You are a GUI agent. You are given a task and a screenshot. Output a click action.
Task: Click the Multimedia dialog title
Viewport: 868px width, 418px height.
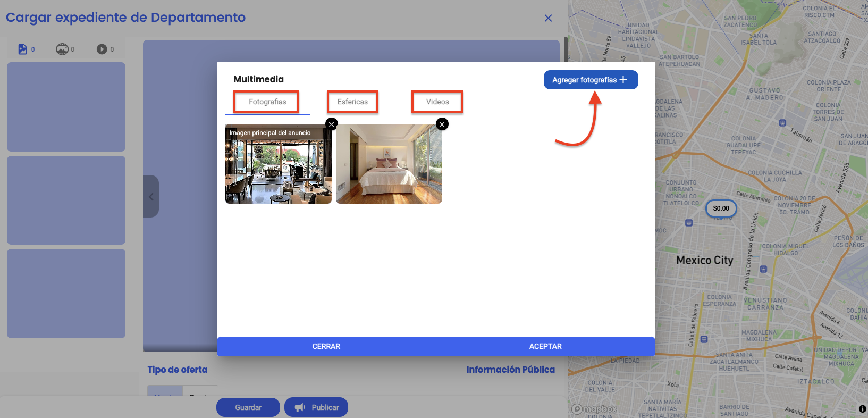258,79
